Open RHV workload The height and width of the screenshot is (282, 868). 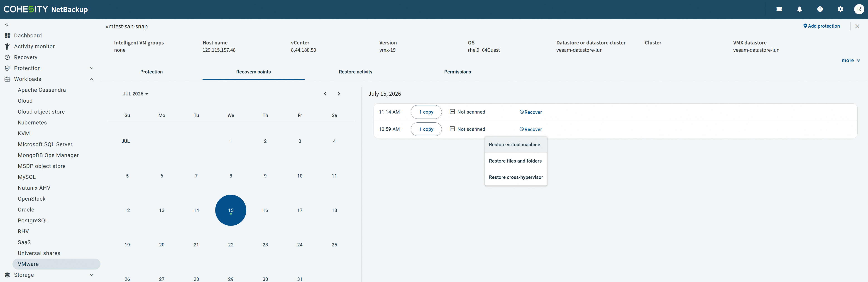(23, 231)
